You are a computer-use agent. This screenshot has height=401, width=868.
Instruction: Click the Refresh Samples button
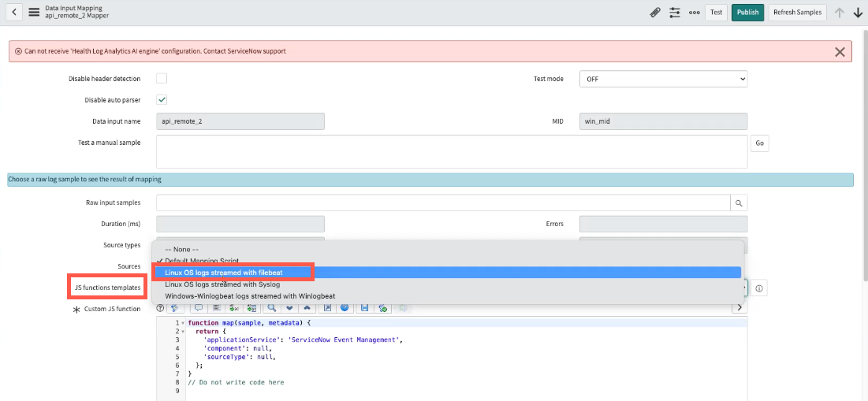(797, 12)
